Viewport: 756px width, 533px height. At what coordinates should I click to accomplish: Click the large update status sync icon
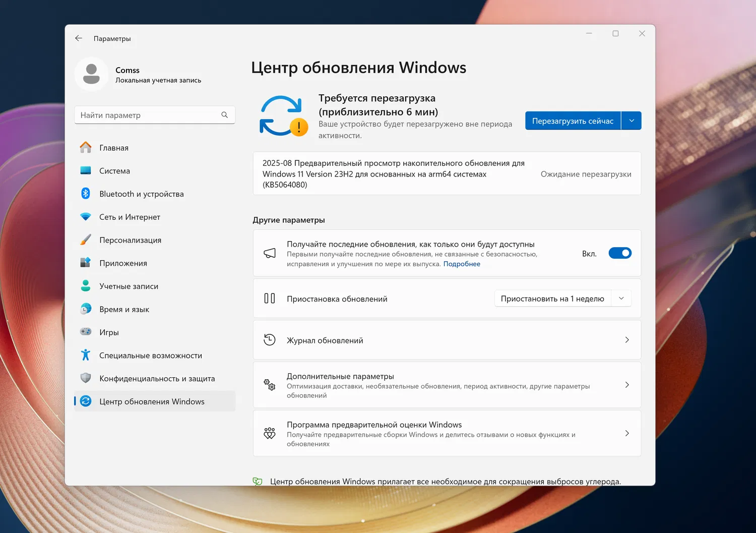(283, 116)
